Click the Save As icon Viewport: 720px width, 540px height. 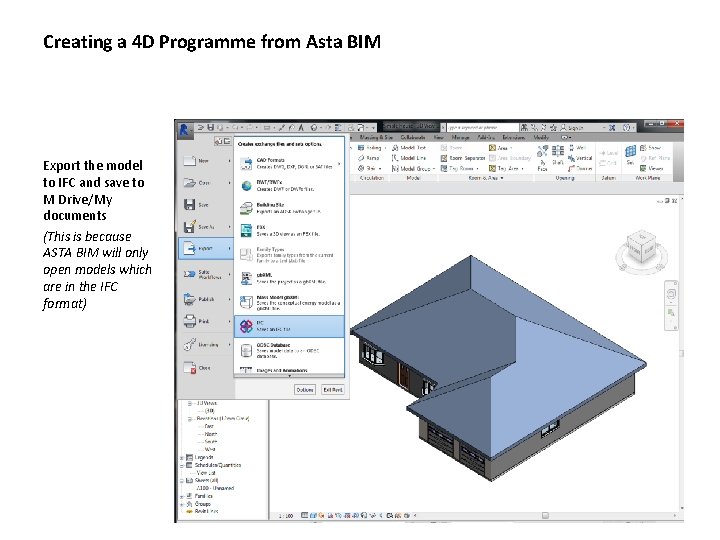[190, 227]
